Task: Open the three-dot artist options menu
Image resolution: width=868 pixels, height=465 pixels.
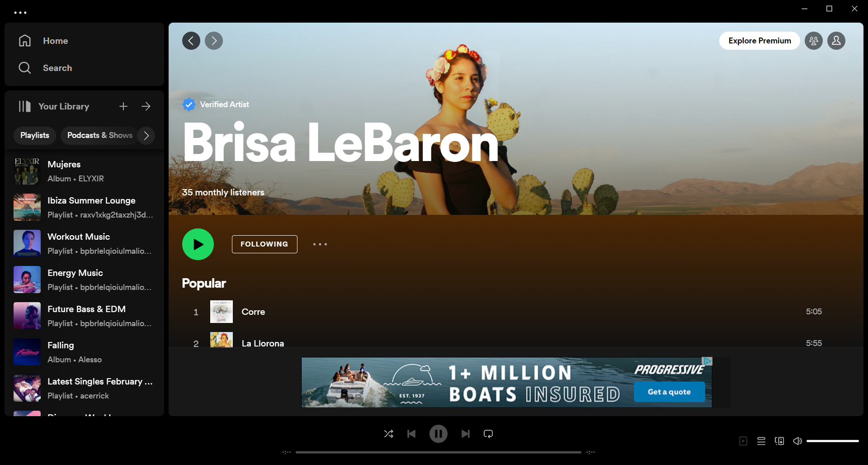Action: coord(320,244)
